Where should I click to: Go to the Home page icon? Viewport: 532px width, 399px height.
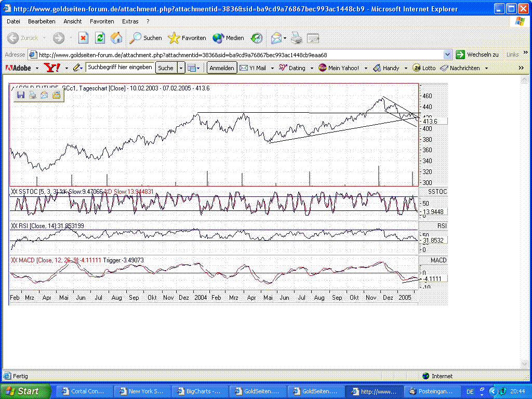click(117, 38)
